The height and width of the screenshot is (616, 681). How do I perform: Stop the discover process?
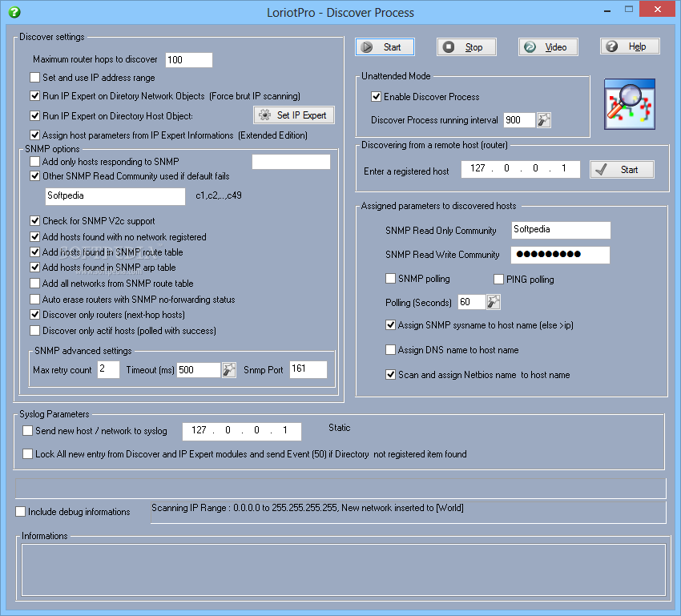coord(466,47)
